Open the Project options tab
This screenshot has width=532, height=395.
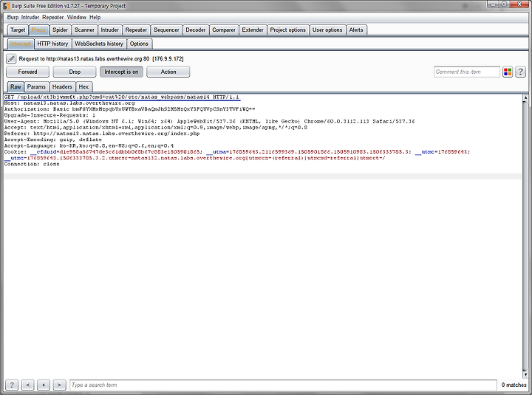coord(287,30)
